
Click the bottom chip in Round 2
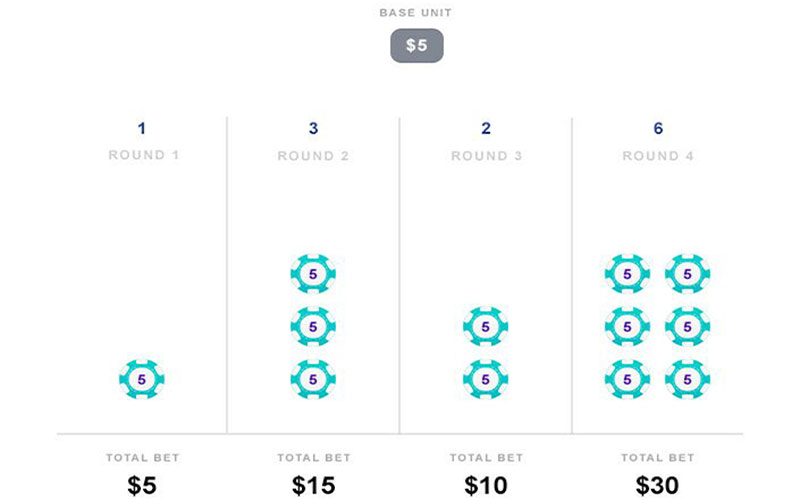tap(313, 379)
